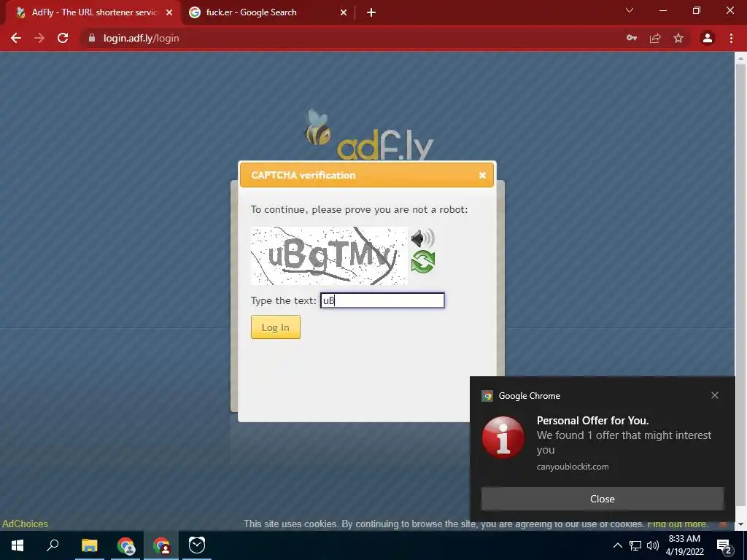Close the CAPTCHA verification dialog
The image size is (747, 560).
pos(482,175)
